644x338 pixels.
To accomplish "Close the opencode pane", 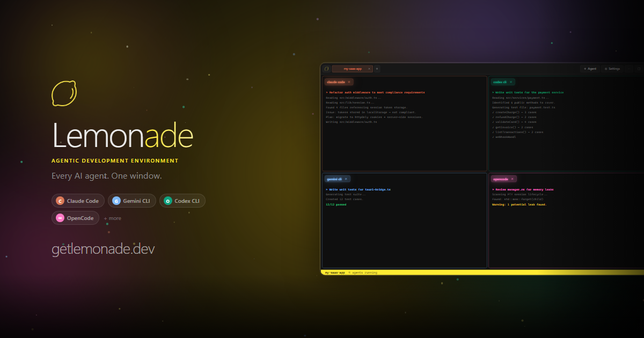I will [512, 179].
